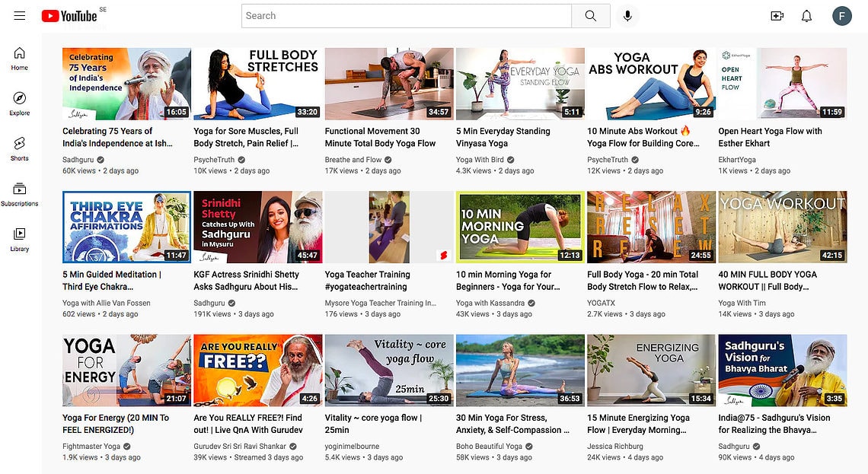
Task: Open title KGF Actress Srinidhi Shetty Asks Sadhguru
Action: click(247, 281)
